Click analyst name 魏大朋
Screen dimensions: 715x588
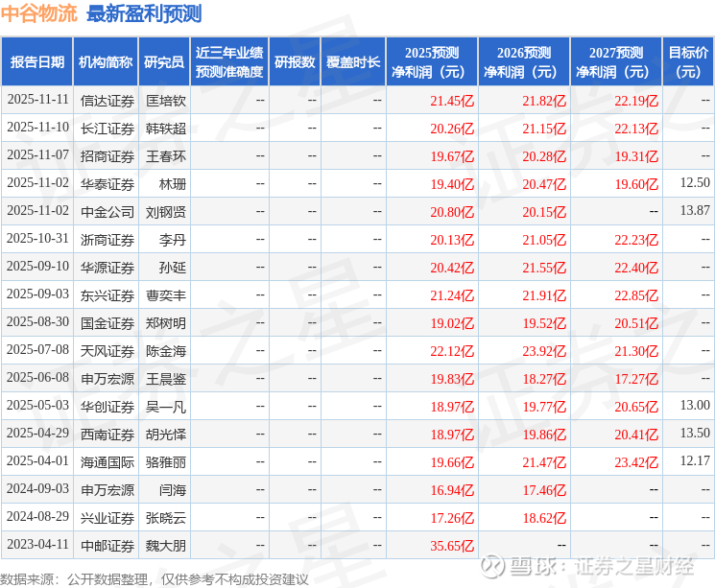click(166, 546)
